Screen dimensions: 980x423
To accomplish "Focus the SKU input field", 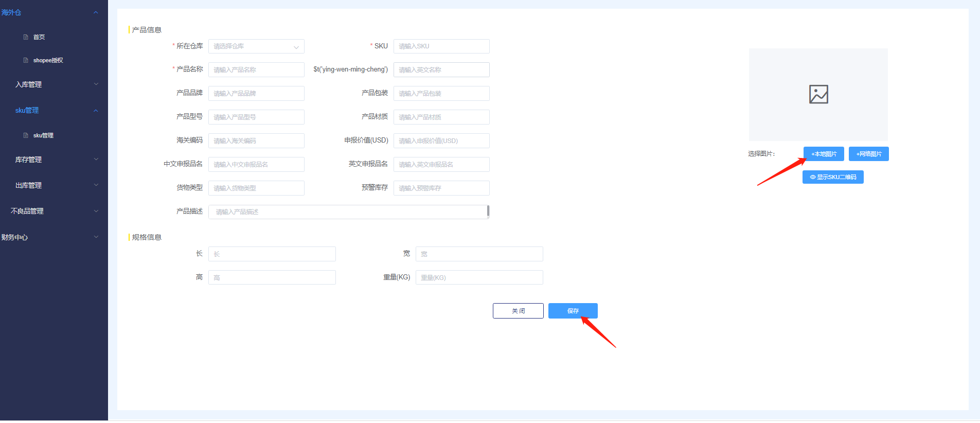I will (441, 46).
